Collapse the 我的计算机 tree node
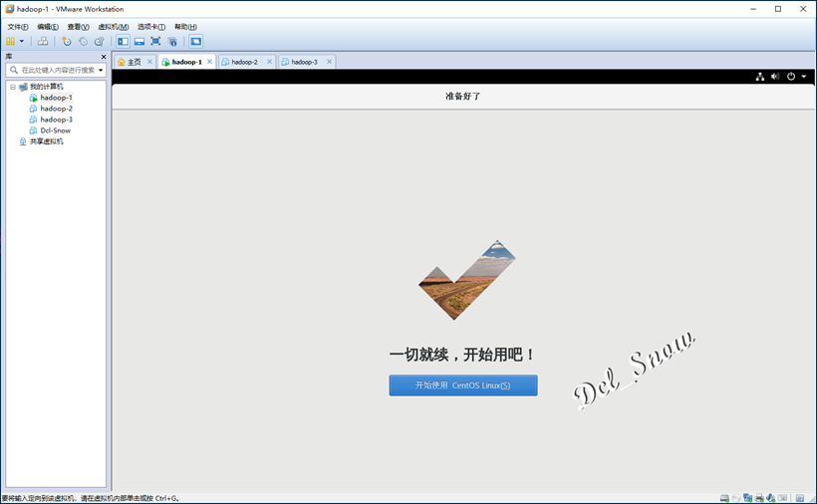Image resolution: width=817 pixels, height=504 pixels. [13, 87]
